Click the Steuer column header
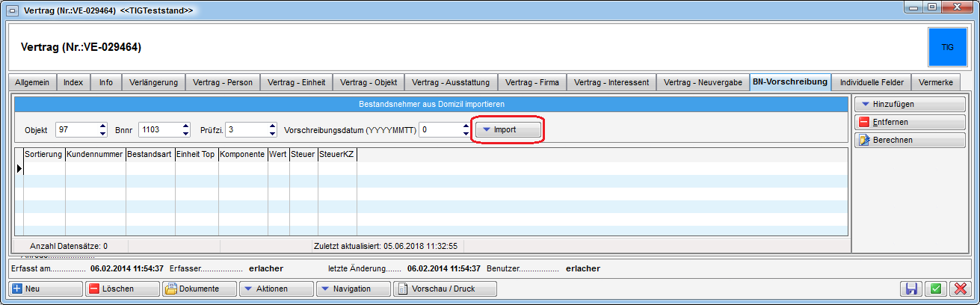The image size is (980, 305). pos(303,154)
